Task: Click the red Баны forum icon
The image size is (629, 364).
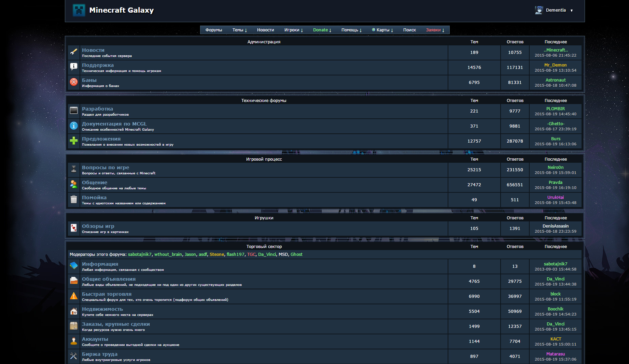Action: coord(74,82)
